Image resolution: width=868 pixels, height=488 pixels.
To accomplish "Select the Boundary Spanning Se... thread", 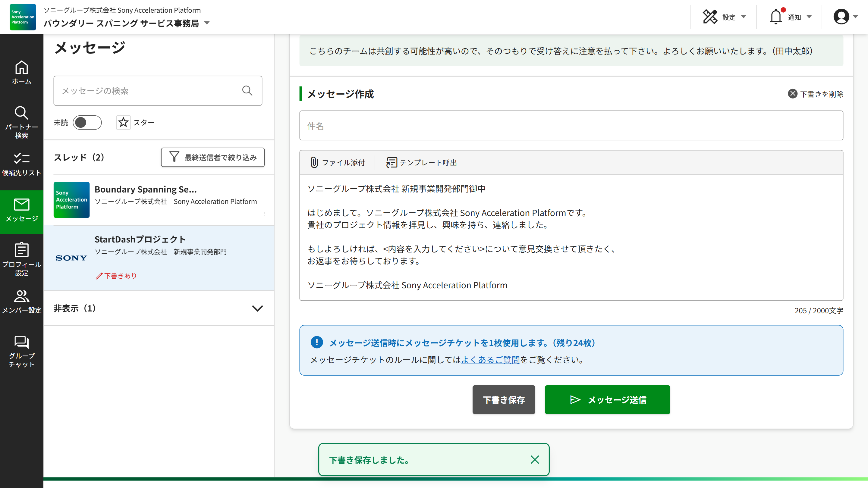I will point(159,200).
